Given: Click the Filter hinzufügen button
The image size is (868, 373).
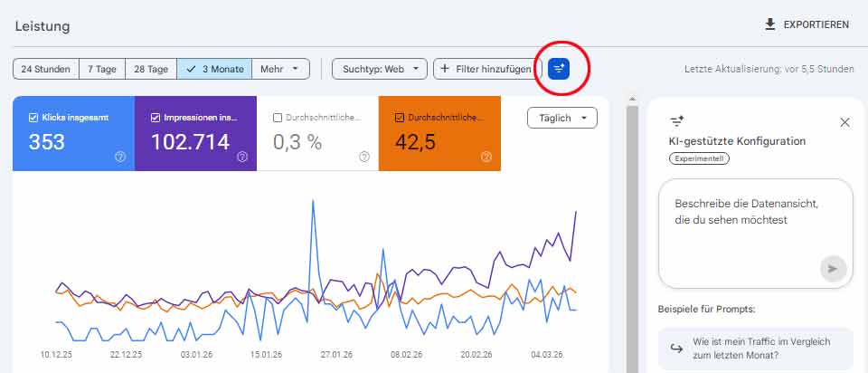Looking at the screenshot, I should point(487,70).
